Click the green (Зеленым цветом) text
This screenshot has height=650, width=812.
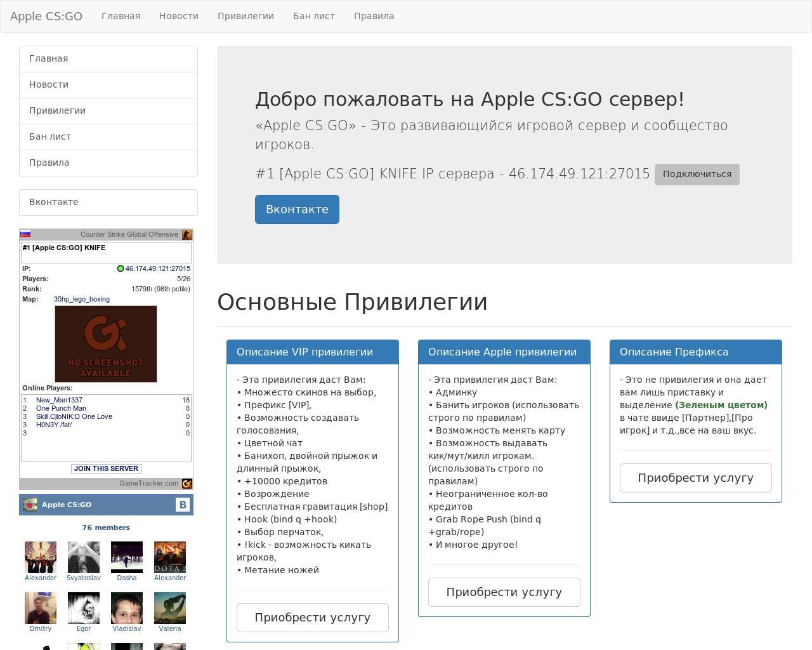[721, 405]
